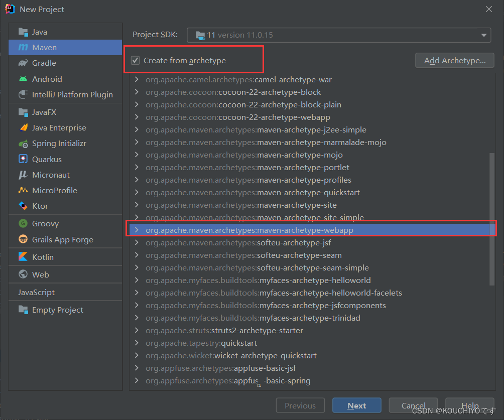Click the Maven 'm' icon
Image resolution: width=504 pixels, height=420 pixels.
23,47
